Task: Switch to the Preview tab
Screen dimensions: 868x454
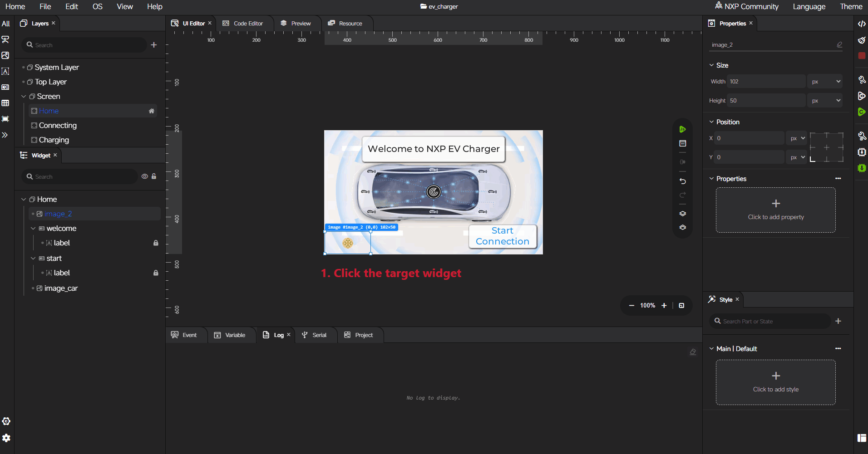Action: [x=296, y=23]
